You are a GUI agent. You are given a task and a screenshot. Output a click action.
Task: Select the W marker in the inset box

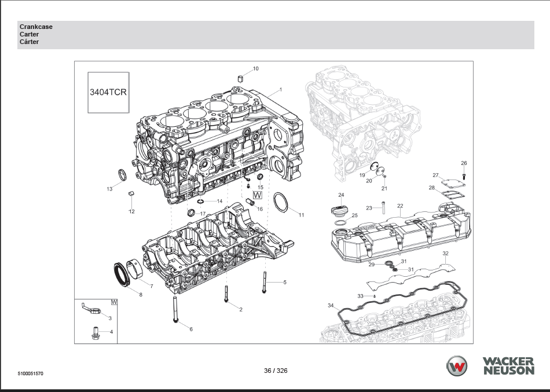pyautogui.click(x=114, y=302)
